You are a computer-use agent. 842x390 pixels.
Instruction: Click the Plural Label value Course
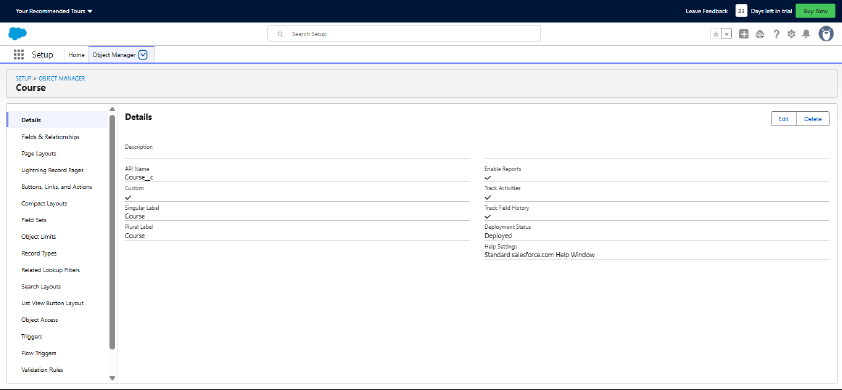pos(135,236)
